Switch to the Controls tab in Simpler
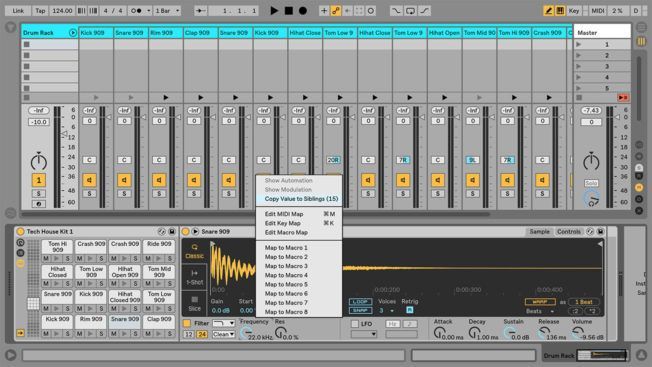 [568, 232]
